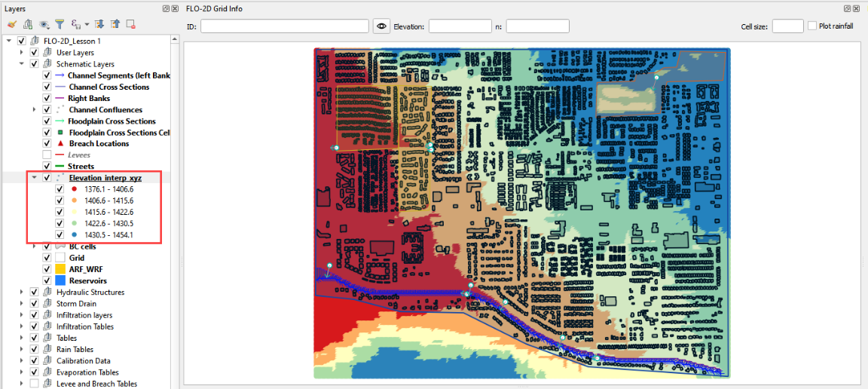Open the layer styling panel brush icon
This screenshot has height=389, width=868.
click(x=11, y=25)
